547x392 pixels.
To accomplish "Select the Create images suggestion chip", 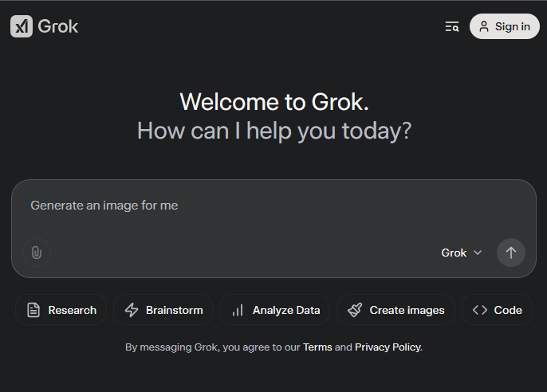I will pyautogui.click(x=396, y=310).
